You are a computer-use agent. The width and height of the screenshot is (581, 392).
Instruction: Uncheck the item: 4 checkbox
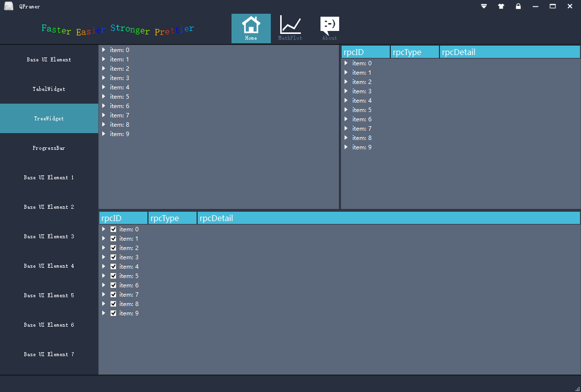[x=114, y=267]
